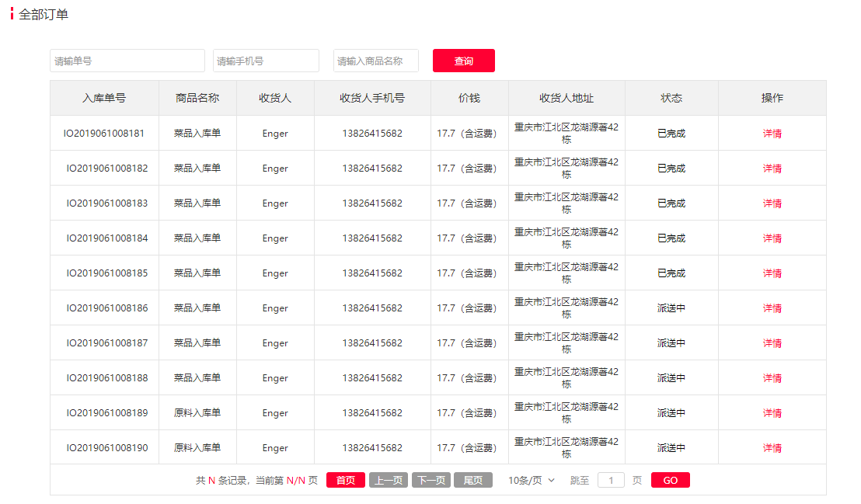View 详情 of order IO2019061008186
This screenshot has height=504, width=861.
coord(772,308)
